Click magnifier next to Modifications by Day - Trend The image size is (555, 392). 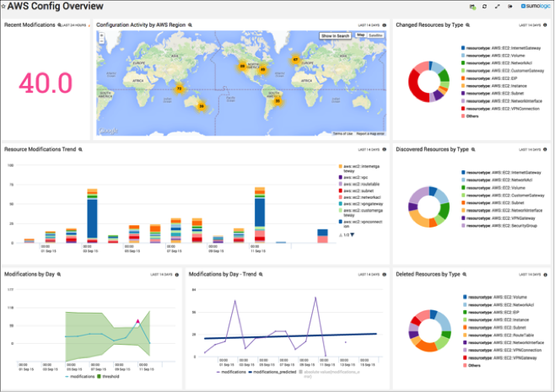(x=261, y=275)
